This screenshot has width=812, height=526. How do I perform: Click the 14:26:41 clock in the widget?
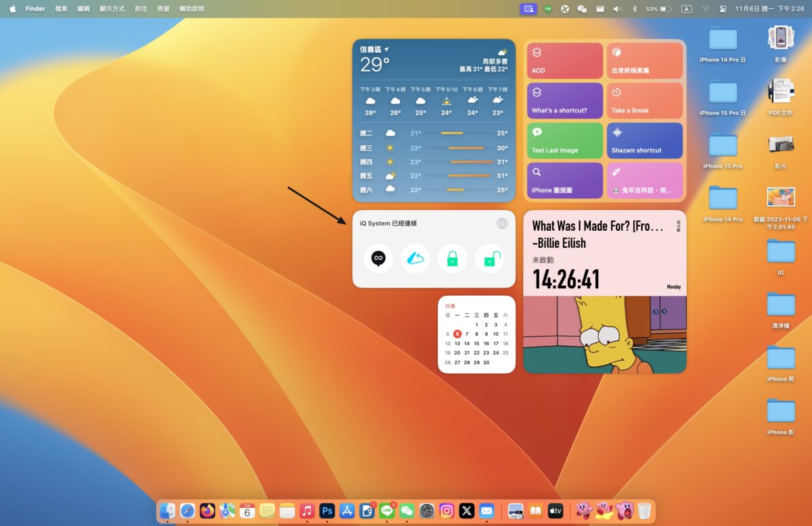pyautogui.click(x=566, y=279)
